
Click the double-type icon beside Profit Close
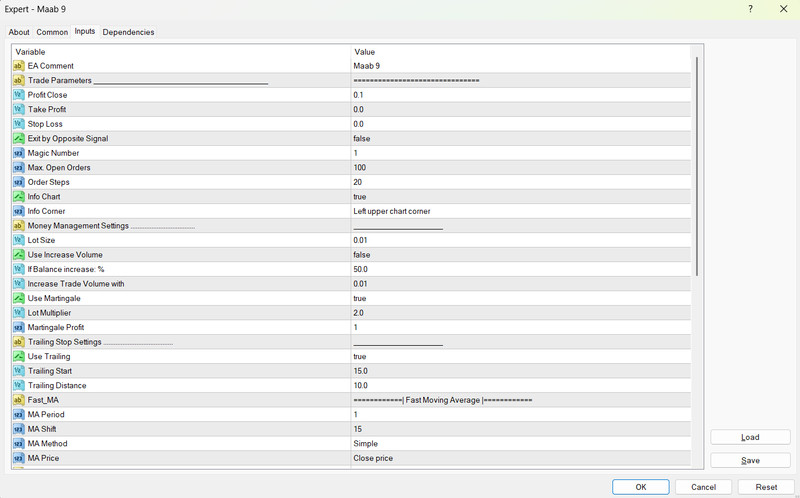18,95
